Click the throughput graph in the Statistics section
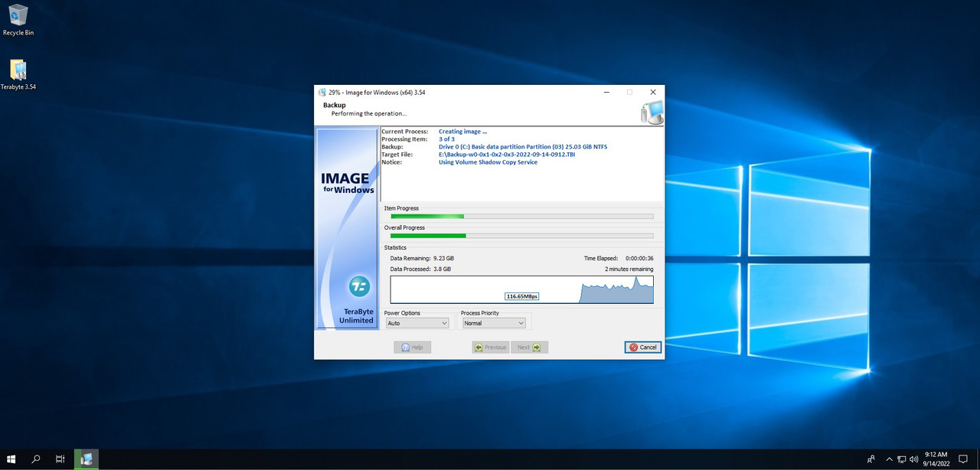This screenshot has width=980, height=470. pyautogui.click(x=522, y=290)
